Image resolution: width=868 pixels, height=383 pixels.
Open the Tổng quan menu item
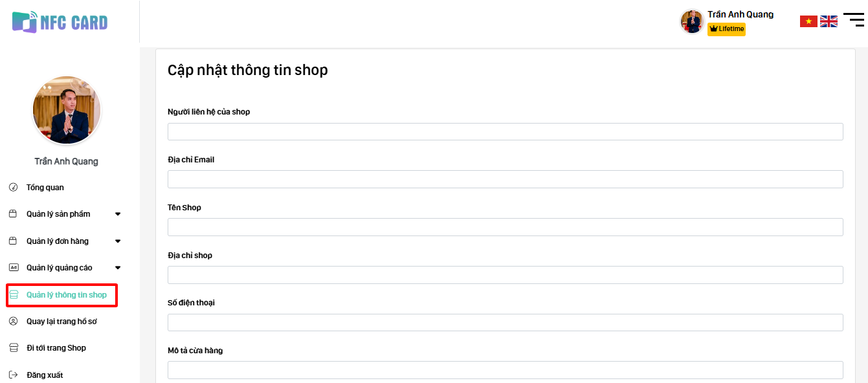tap(45, 188)
